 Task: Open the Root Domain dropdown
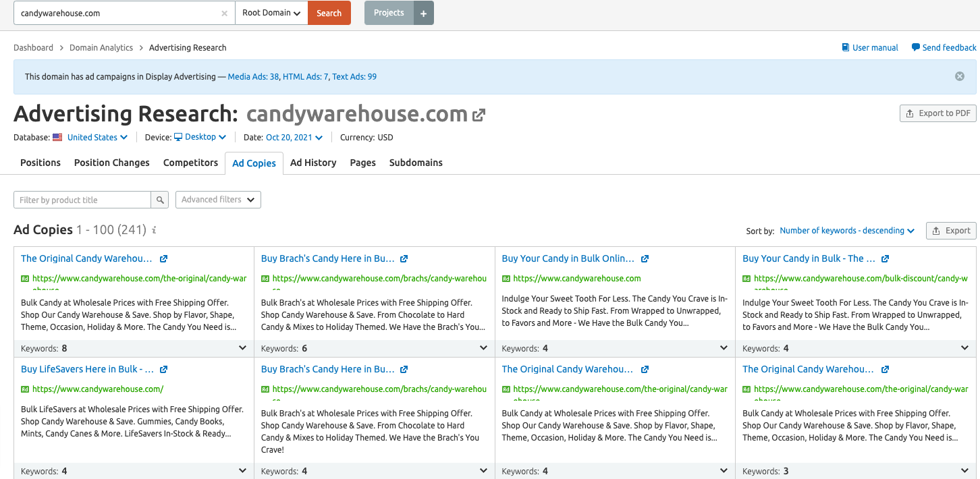coord(271,13)
